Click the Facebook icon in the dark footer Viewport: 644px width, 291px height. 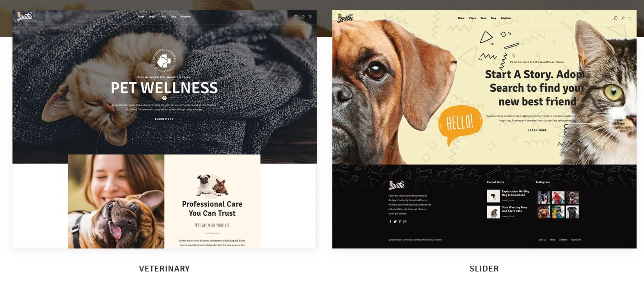coord(390,222)
